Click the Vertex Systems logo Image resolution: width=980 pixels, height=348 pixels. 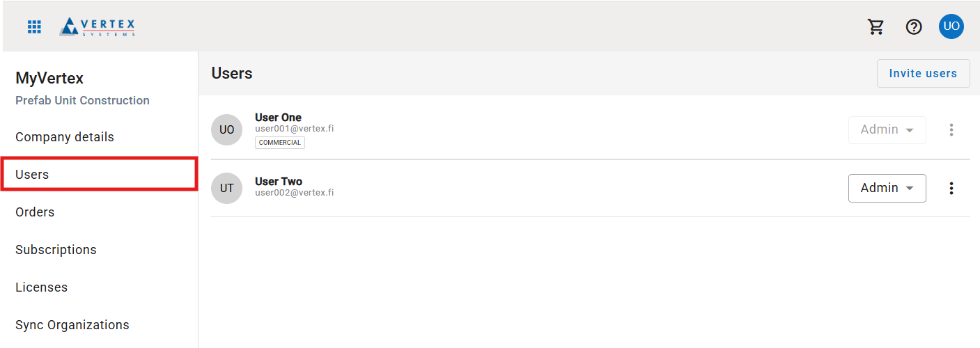pyautogui.click(x=98, y=27)
